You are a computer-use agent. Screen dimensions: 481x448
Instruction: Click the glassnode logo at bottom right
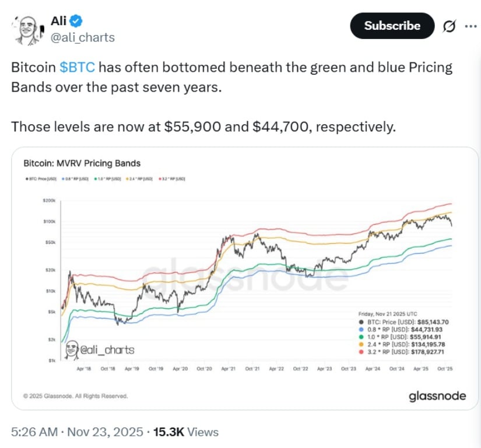(x=437, y=395)
